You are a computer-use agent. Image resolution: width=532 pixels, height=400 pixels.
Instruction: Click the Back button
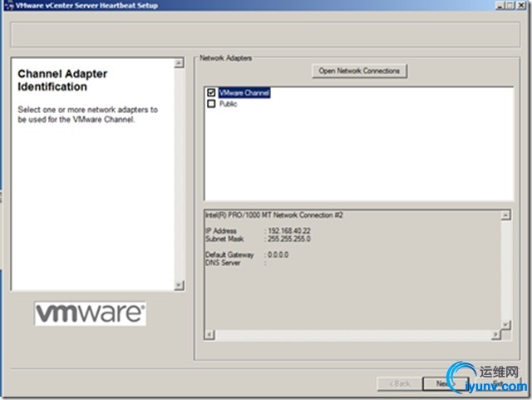400,383
